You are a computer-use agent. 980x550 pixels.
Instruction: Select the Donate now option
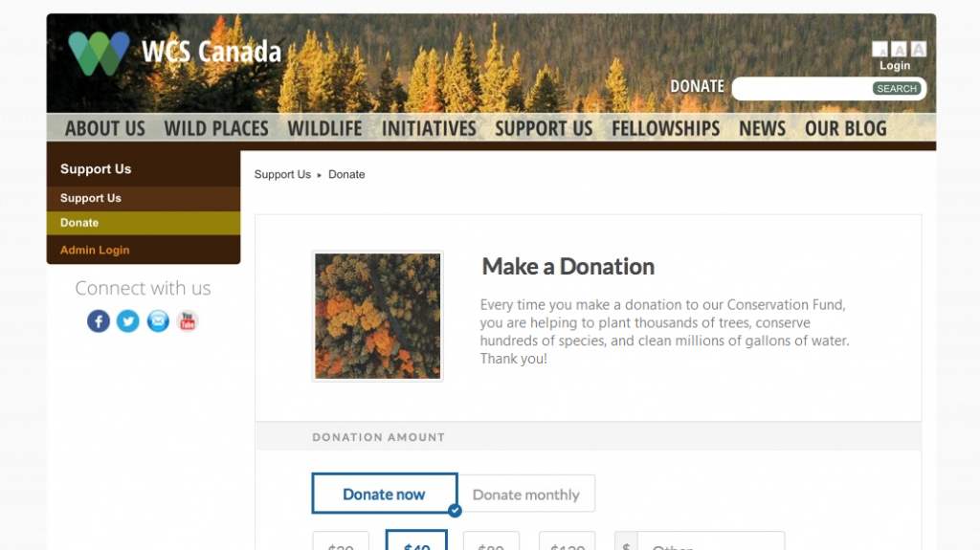385,494
